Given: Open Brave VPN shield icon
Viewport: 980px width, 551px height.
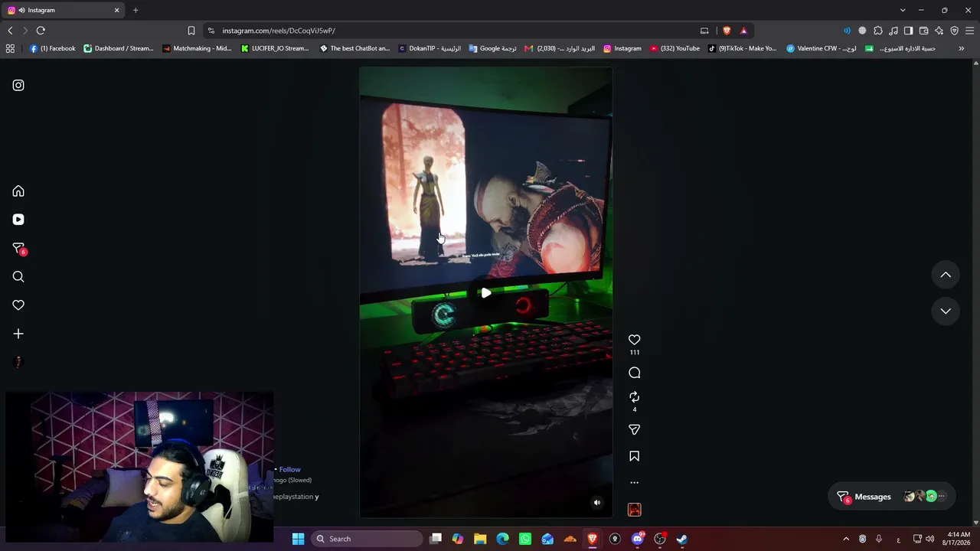Looking at the screenshot, I should pos(955,31).
